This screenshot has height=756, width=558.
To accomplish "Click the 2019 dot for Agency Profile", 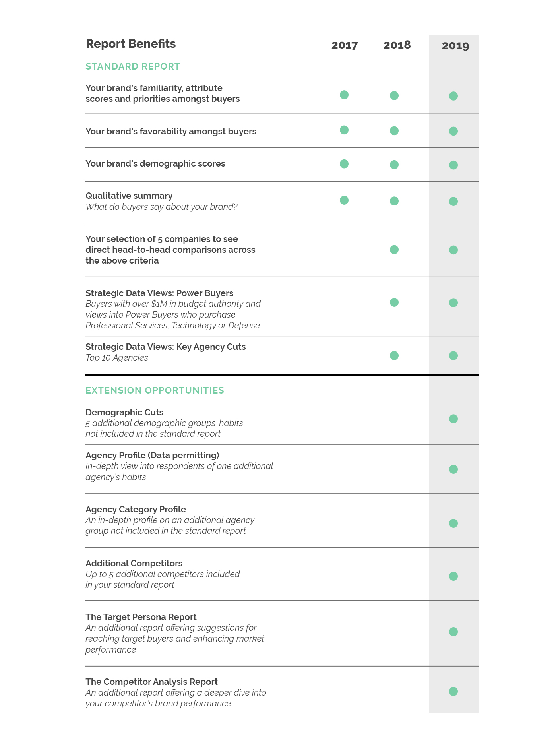I will [x=453, y=469].
